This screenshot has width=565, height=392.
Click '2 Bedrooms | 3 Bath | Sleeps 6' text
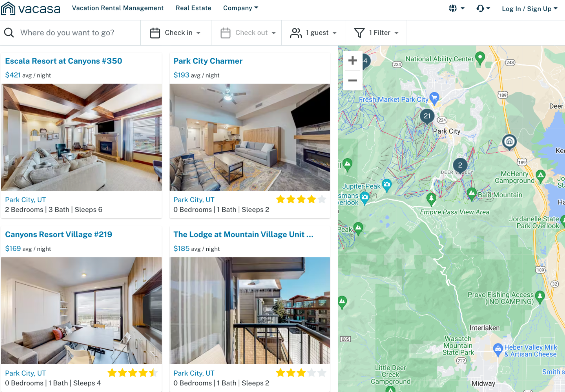pos(53,210)
